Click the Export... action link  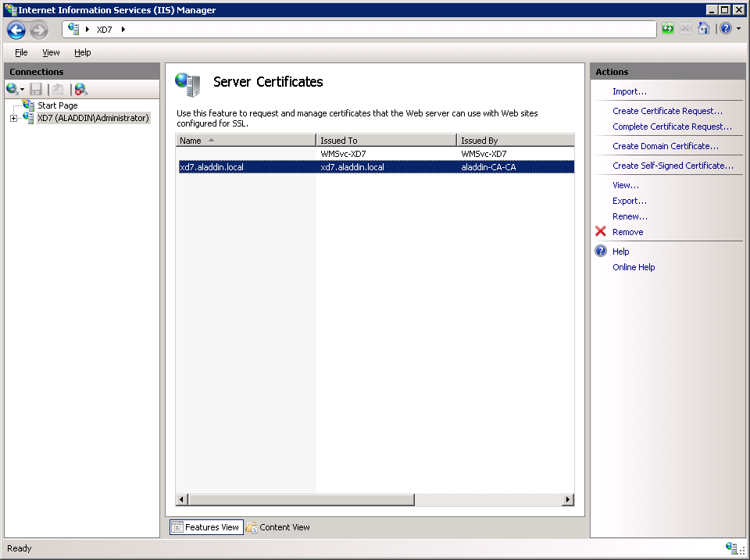pyautogui.click(x=630, y=202)
